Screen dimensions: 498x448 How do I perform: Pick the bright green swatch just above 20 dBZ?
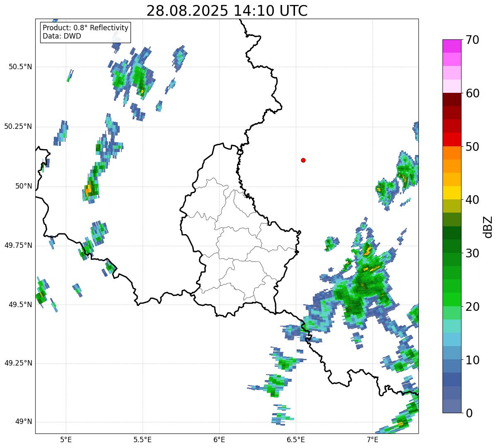click(452, 299)
